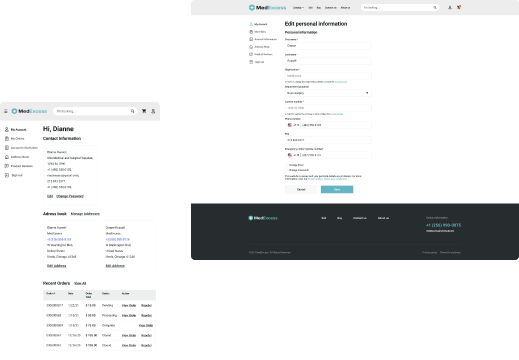
Task: Click the Cancel button in the edit form
Action: [301, 189]
